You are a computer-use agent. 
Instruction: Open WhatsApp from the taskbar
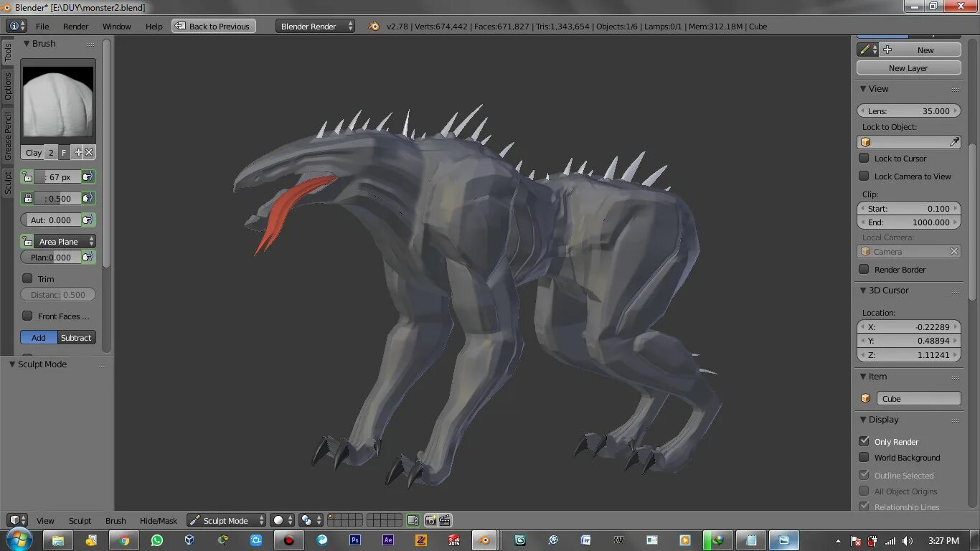pyautogui.click(x=156, y=540)
